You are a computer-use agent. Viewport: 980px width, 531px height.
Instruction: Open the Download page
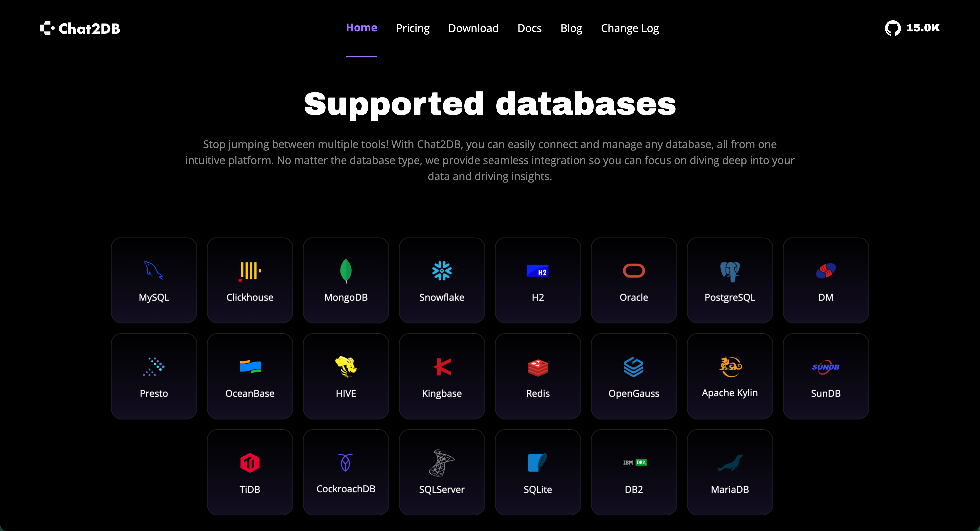[x=473, y=28]
